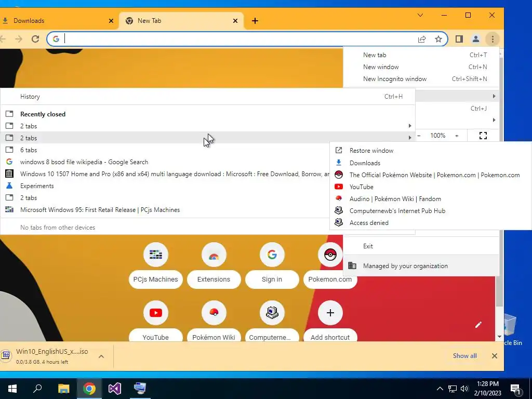This screenshot has width=532, height=399.
Task: Reopen the Experiments page
Action: point(165,186)
